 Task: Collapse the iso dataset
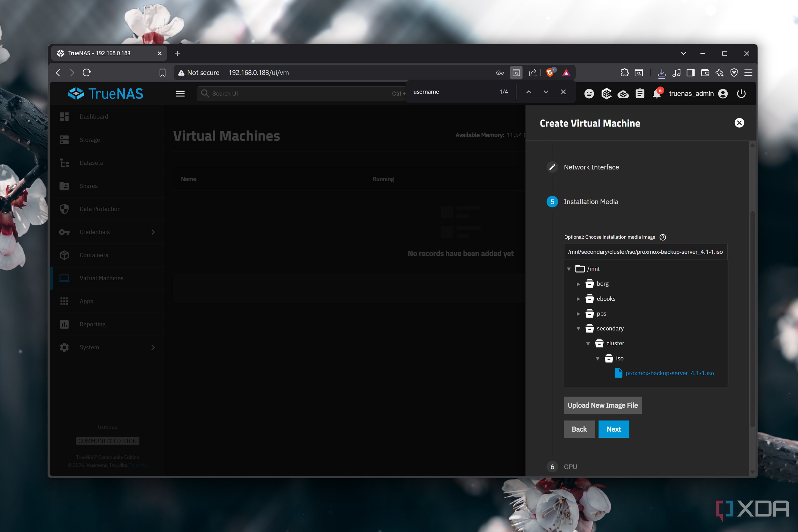[598, 359]
